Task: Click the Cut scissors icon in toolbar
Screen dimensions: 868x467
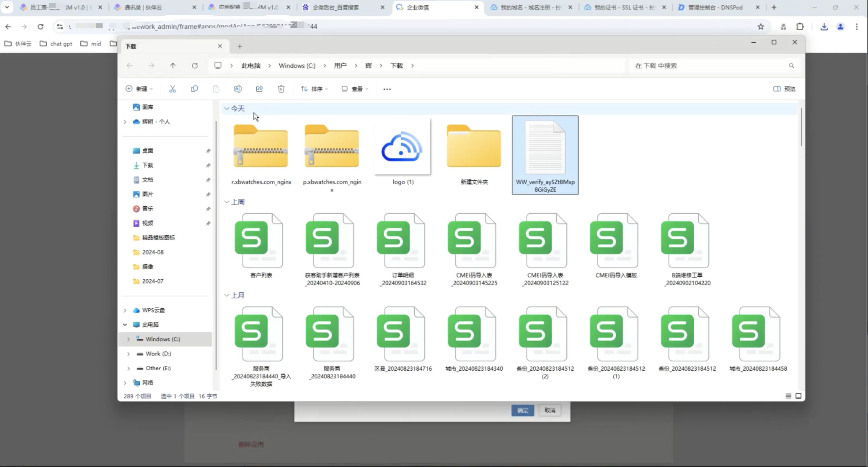Action: click(x=172, y=89)
